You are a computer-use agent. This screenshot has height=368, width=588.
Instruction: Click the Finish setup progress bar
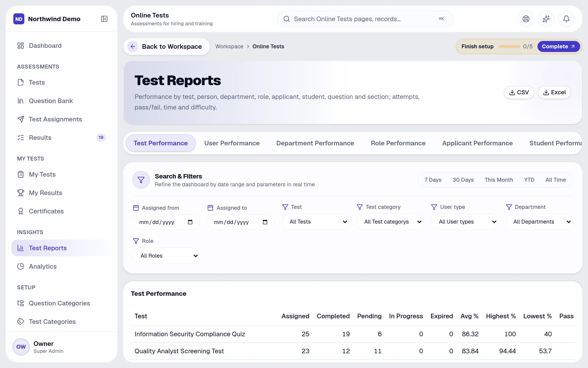(509, 46)
